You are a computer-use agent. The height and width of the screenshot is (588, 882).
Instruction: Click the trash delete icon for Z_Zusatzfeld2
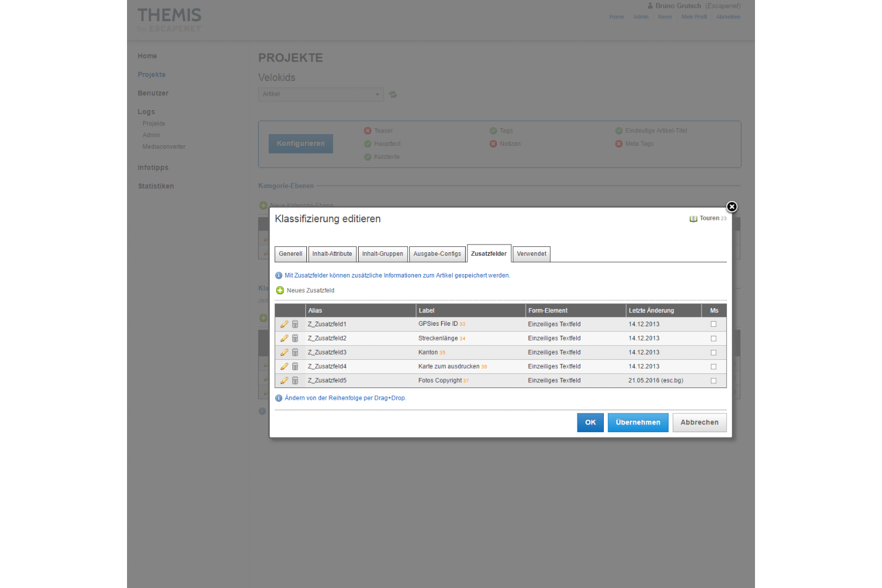[x=295, y=339]
